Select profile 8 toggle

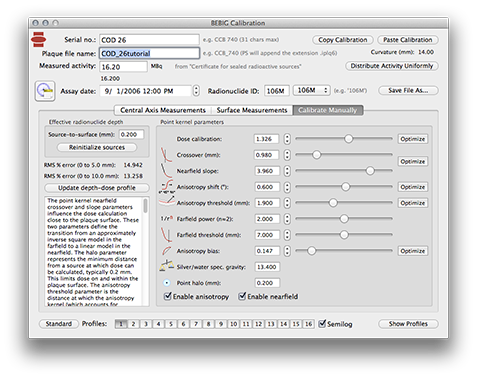pos(208,324)
